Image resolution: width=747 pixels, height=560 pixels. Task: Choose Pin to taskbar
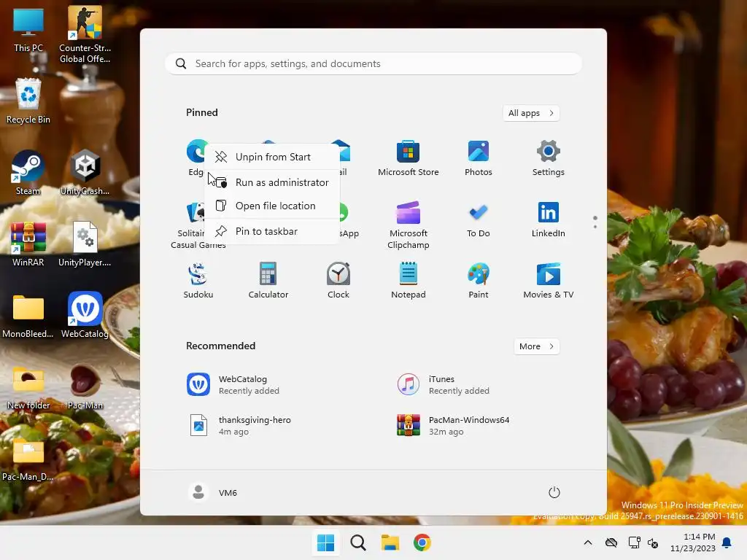point(272,231)
